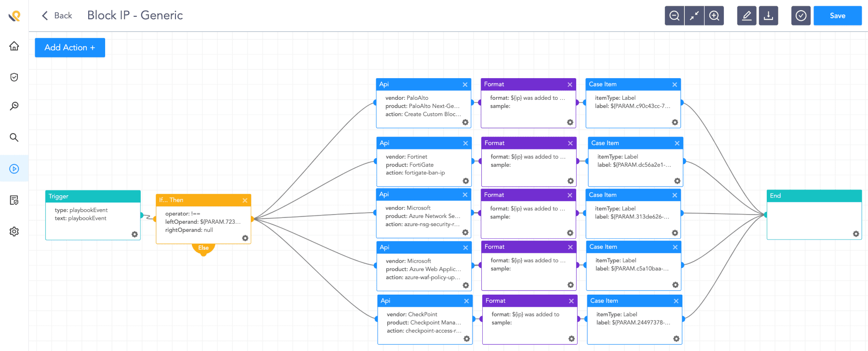Open settings gear on Trigger node
Screen dimensions: 868x351
[135, 234]
